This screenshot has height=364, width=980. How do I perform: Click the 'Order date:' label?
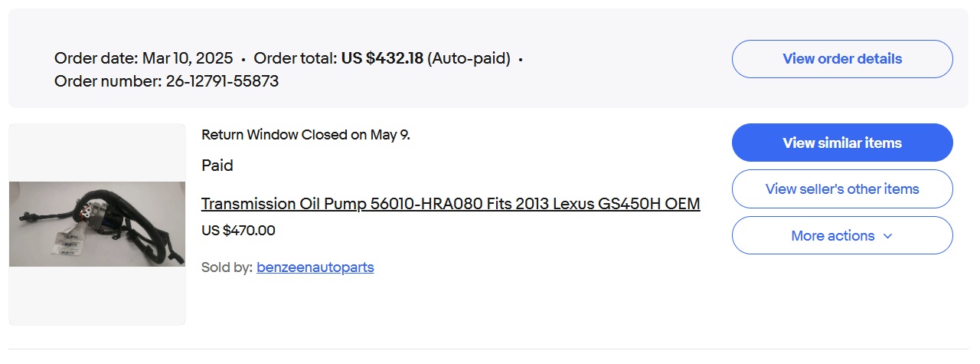coord(96,58)
